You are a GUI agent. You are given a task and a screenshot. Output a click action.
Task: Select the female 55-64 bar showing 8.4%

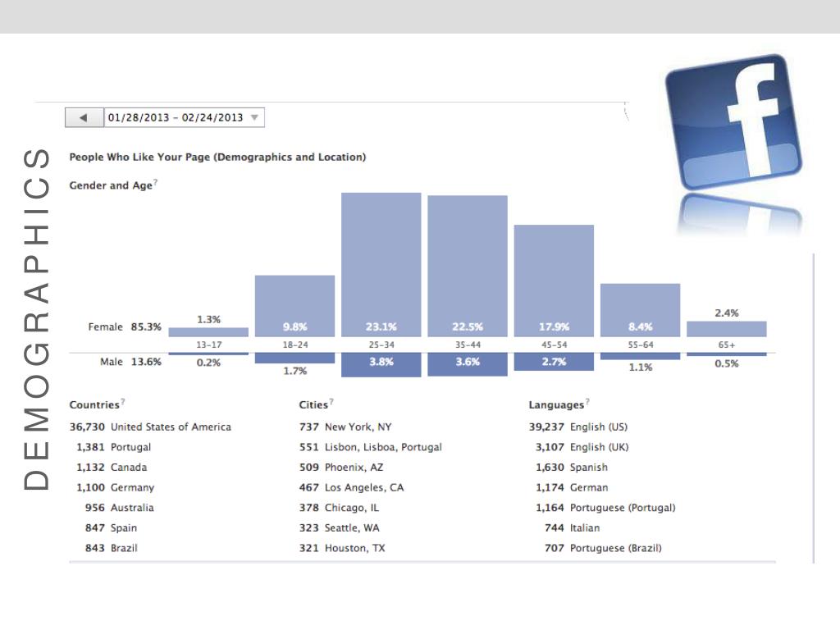(640, 310)
